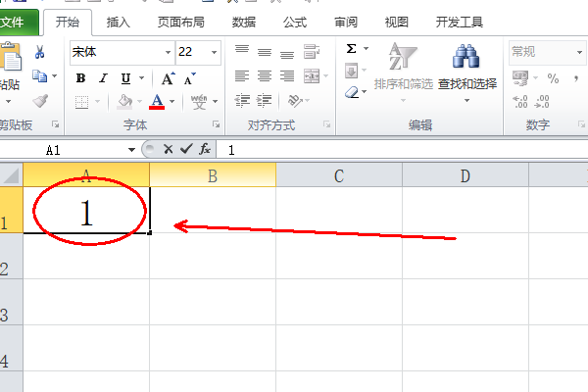Switch to 插入 Insert tab
Screen dimensions: 588x392
click(119, 23)
